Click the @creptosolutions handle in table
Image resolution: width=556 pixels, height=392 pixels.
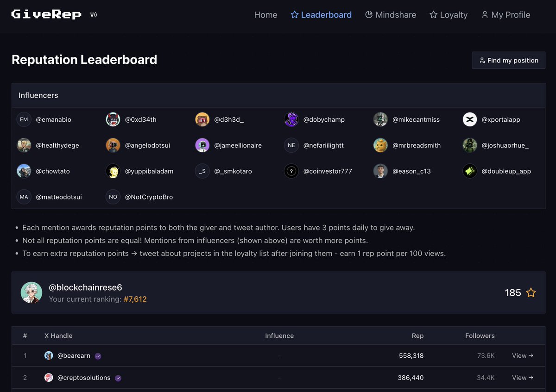[x=84, y=378]
